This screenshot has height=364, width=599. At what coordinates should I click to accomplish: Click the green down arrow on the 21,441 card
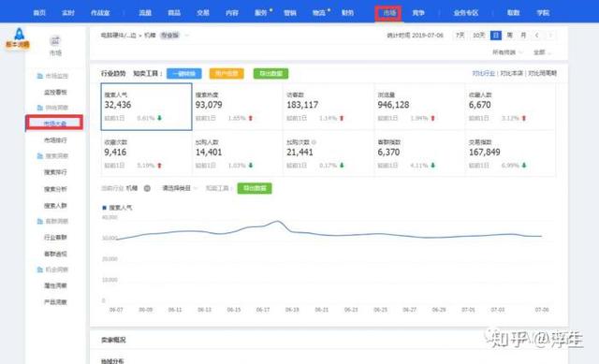[342, 166]
